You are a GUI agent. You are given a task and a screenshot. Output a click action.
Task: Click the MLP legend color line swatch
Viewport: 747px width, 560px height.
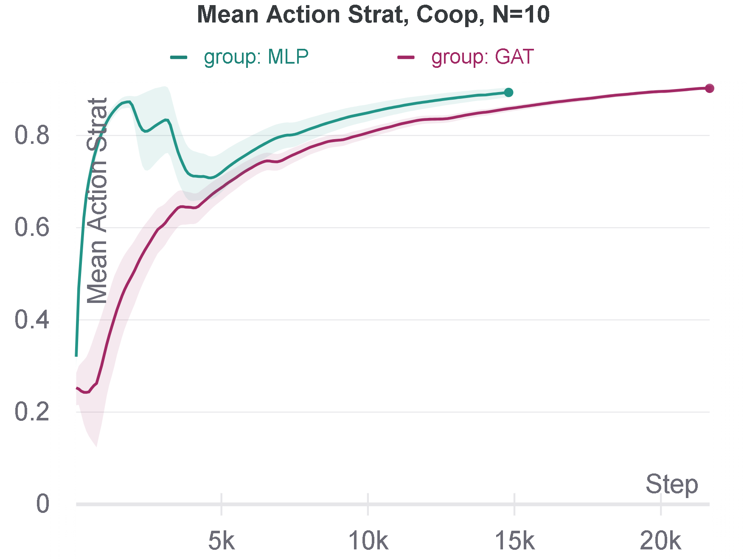(x=179, y=57)
